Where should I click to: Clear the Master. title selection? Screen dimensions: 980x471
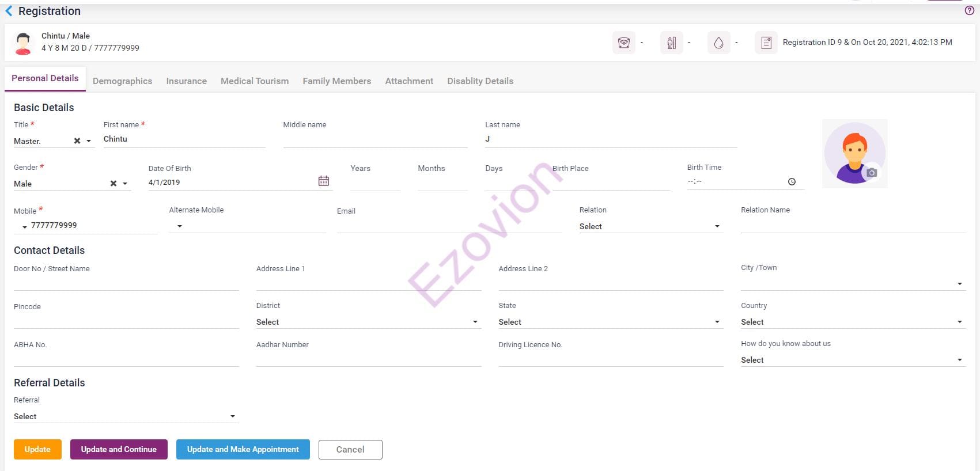tap(77, 141)
